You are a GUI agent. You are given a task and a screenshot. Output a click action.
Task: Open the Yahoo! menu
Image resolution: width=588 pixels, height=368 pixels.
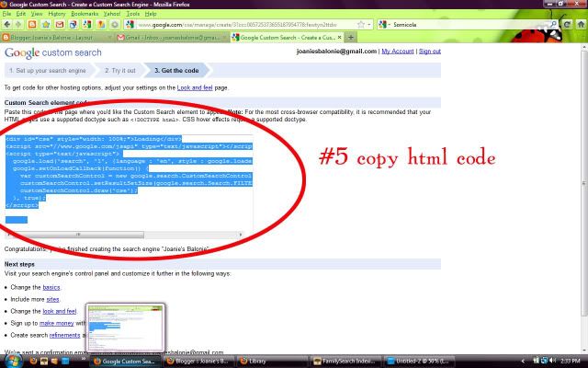click(x=112, y=14)
